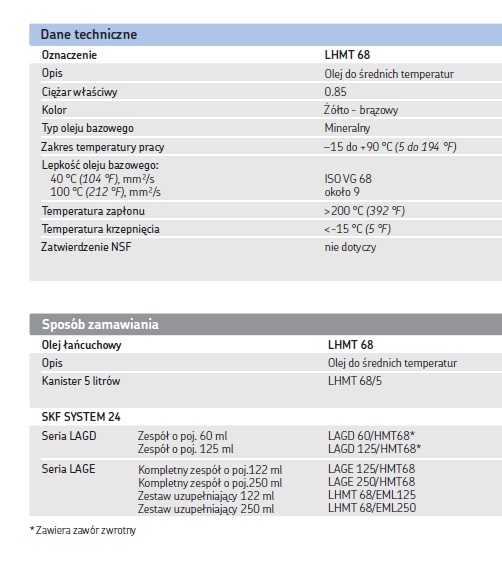This screenshot has height=575, width=502.
Task: Click the 'SKF SYSTEM 24' heading
Action: pos(81,417)
